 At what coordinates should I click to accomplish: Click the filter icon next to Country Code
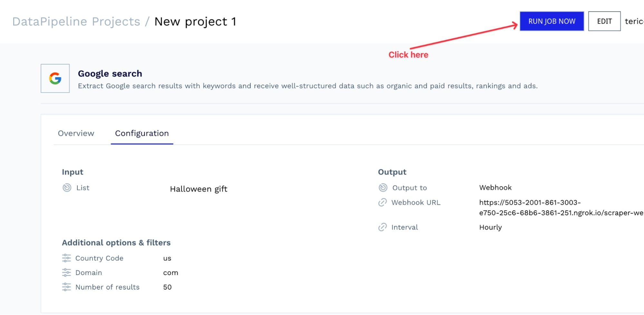(x=67, y=258)
